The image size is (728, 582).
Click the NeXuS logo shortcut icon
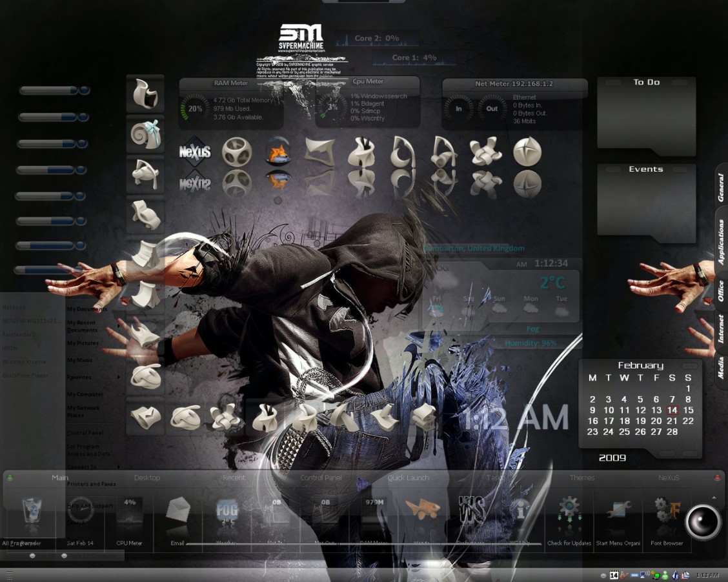coord(195,151)
